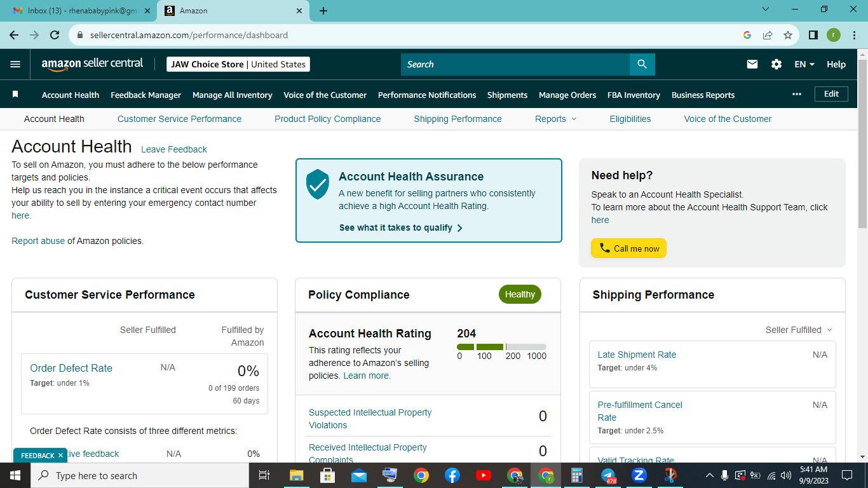Click the Edit navigation button
Image resolution: width=868 pixels, height=488 pixels.
(831, 94)
